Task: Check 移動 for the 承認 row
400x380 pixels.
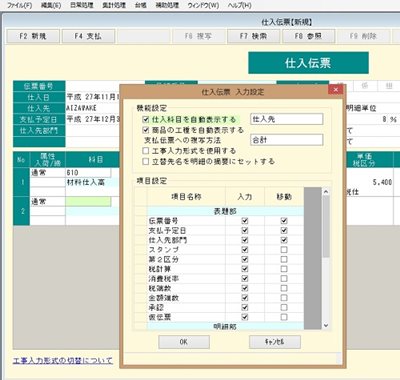Action: pyautogui.click(x=284, y=308)
